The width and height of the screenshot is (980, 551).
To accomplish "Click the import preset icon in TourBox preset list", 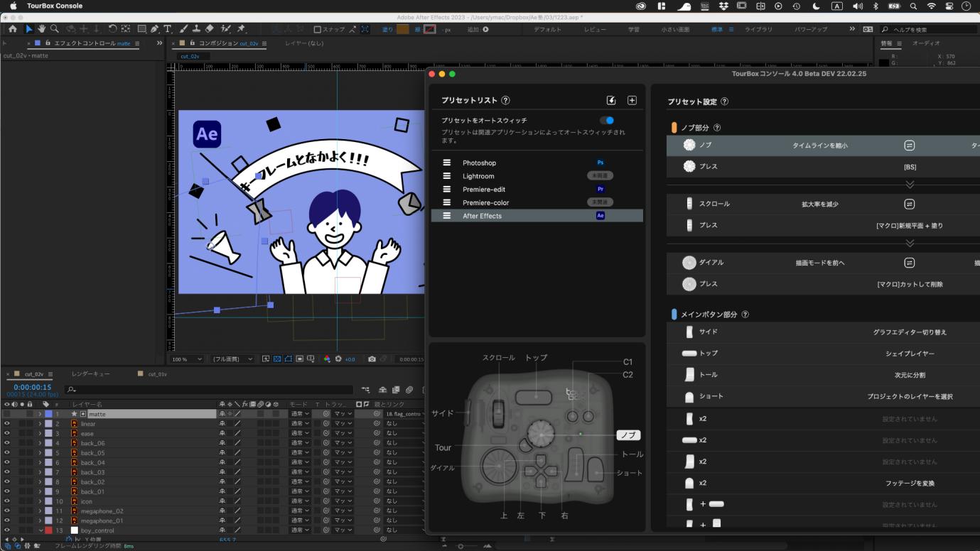I will [x=611, y=100].
